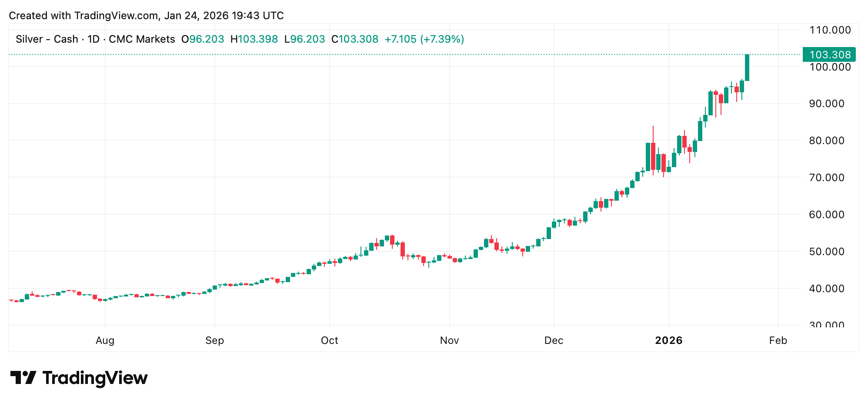
Task: Click the Feb label on time axis
Action: pyautogui.click(x=778, y=340)
